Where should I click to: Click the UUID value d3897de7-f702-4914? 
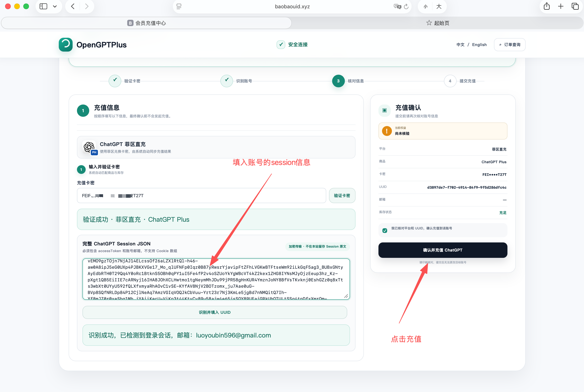(467, 187)
